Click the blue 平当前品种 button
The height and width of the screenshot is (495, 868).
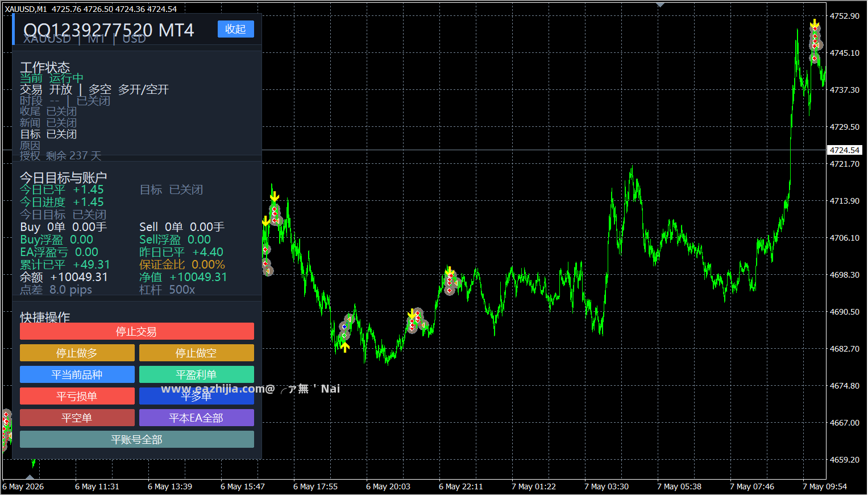coord(77,374)
